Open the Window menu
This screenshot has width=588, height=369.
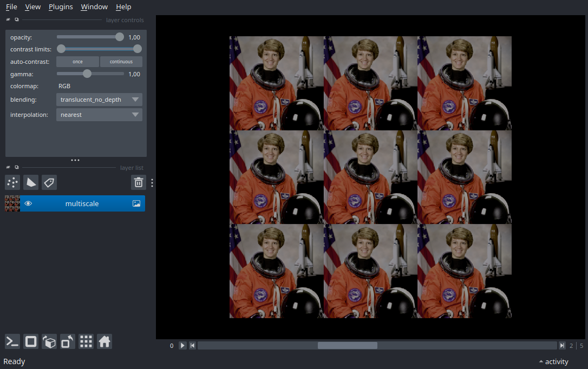[94, 6]
